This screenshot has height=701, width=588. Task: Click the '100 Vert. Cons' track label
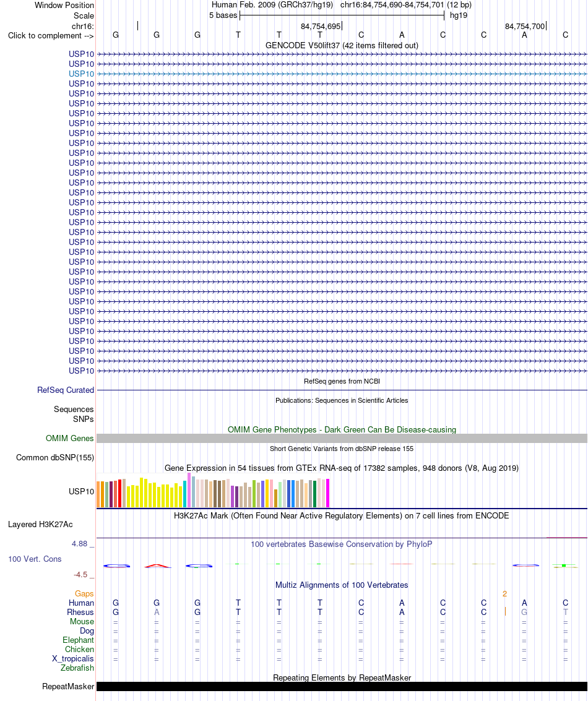point(35,559)
